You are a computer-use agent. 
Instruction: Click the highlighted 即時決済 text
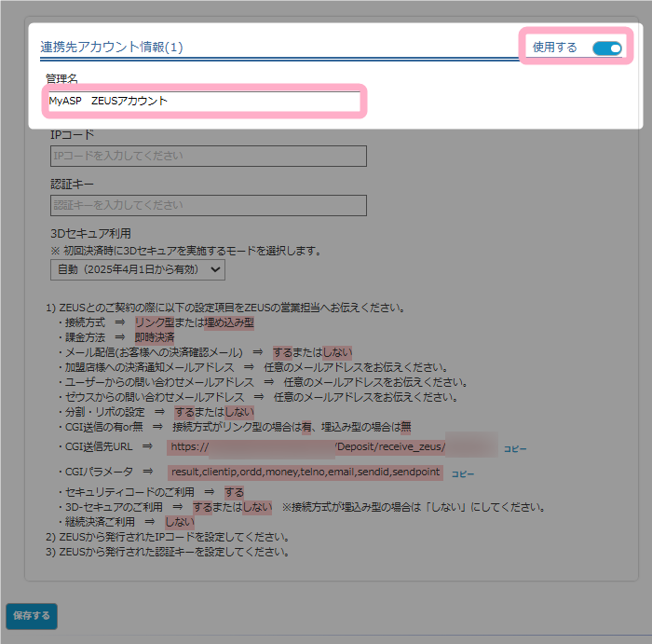154,337
